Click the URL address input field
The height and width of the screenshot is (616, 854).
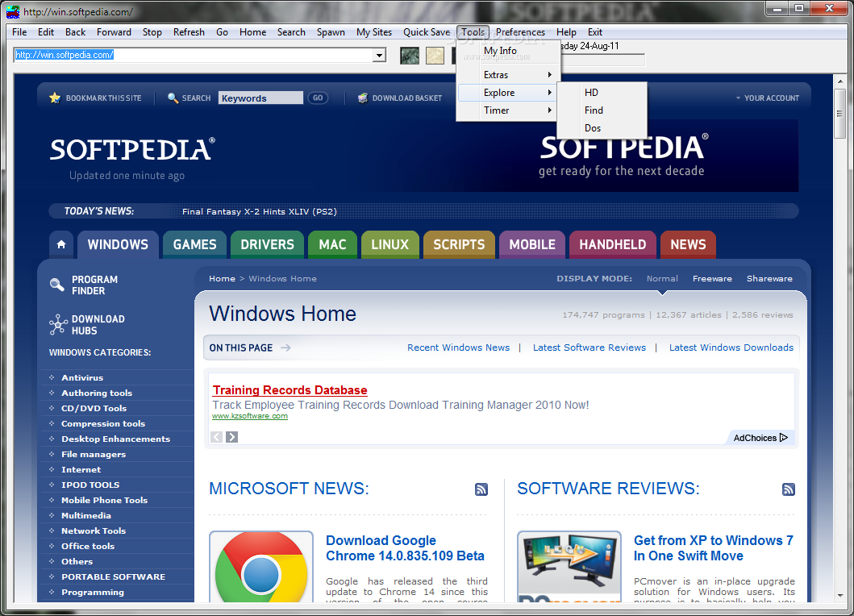tap(194, 55)
